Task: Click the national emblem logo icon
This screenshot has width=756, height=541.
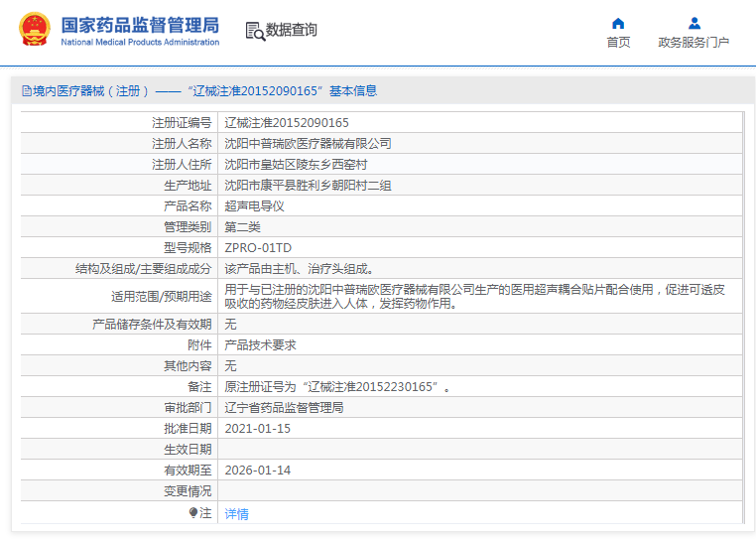Action: 32,30
